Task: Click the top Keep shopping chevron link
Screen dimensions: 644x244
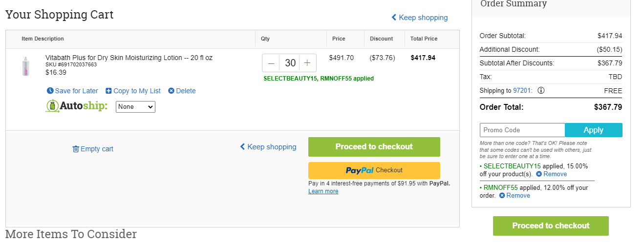Action: 419,18
